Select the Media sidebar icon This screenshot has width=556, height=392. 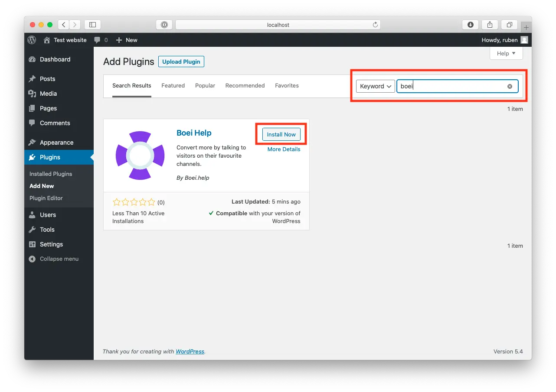(x=32, y=94)
